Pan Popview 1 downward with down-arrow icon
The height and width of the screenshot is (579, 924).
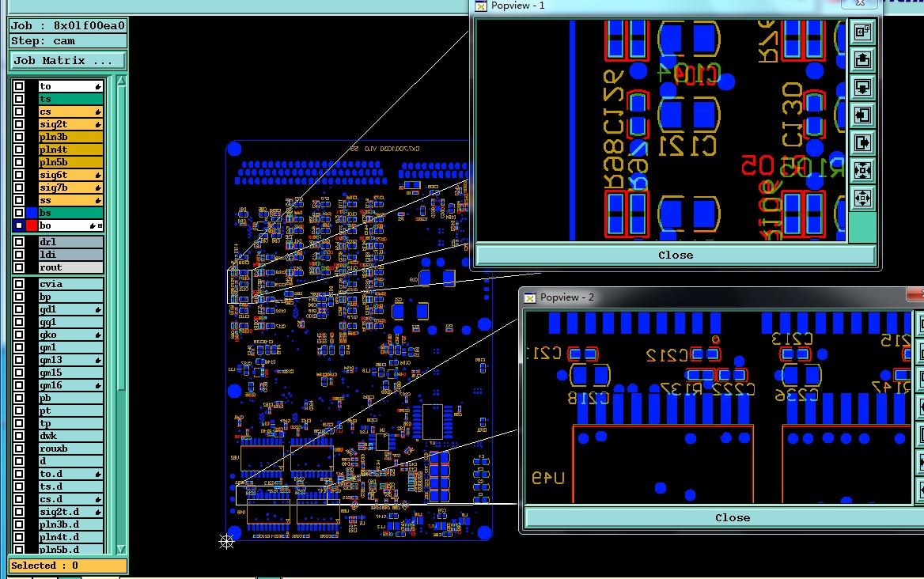tap(862, 87)
